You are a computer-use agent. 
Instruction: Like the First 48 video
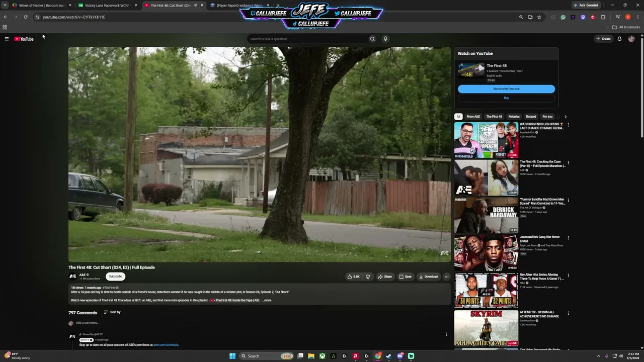(x=353, y=277)
